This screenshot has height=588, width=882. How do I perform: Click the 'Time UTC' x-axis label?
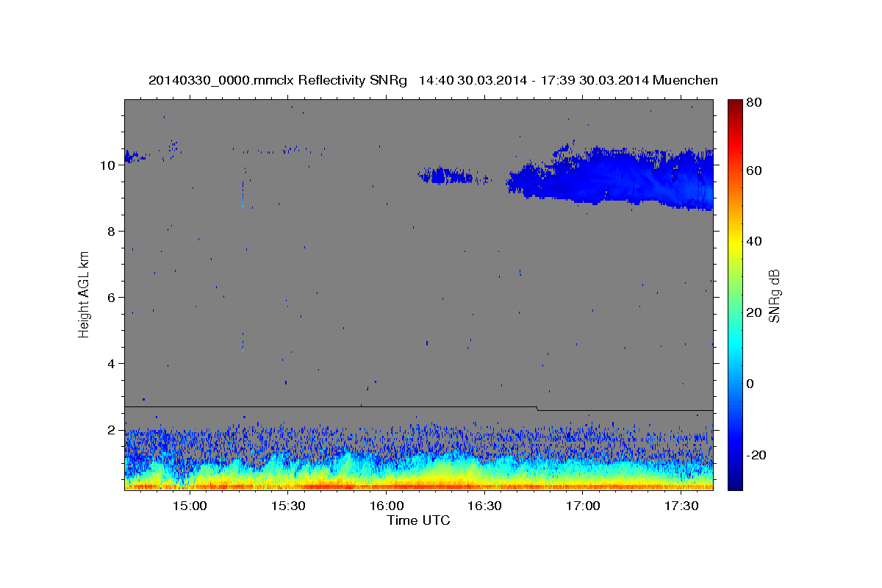point(418,520)
